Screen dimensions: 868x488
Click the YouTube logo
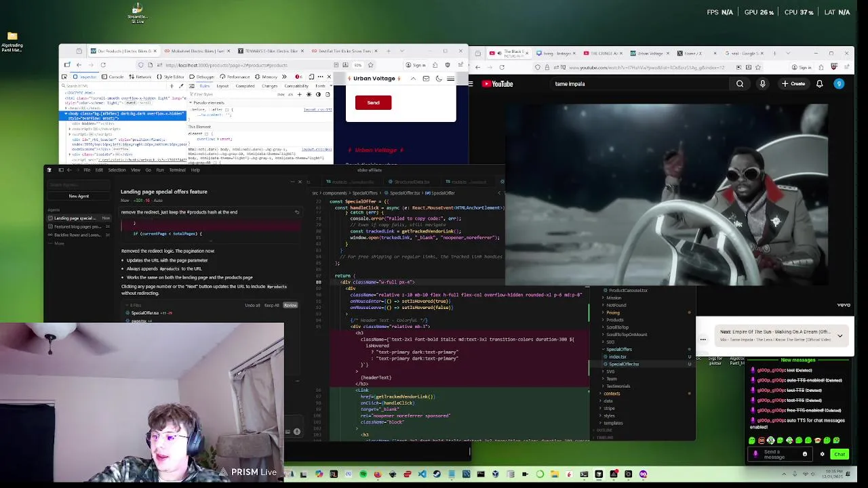[498, 84]
